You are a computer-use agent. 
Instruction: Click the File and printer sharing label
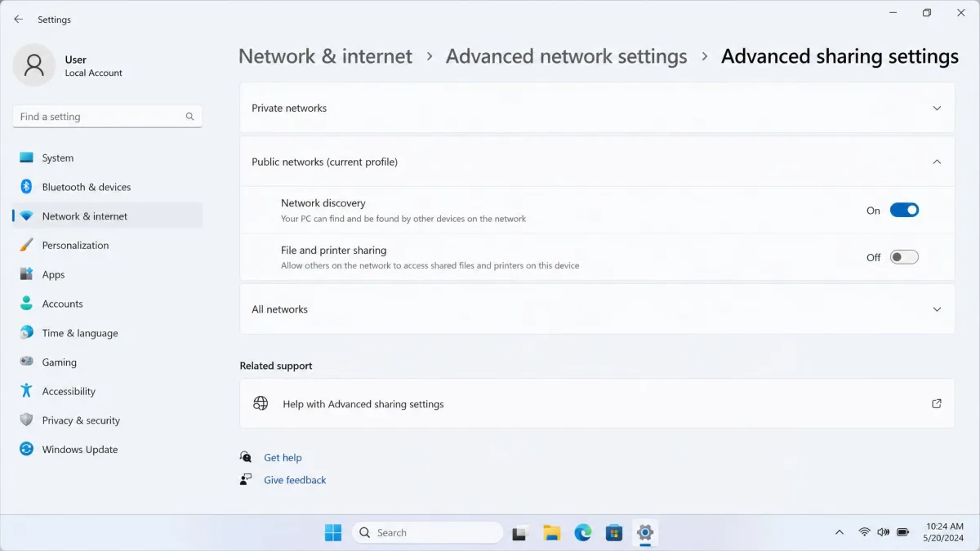coord(333,251)
